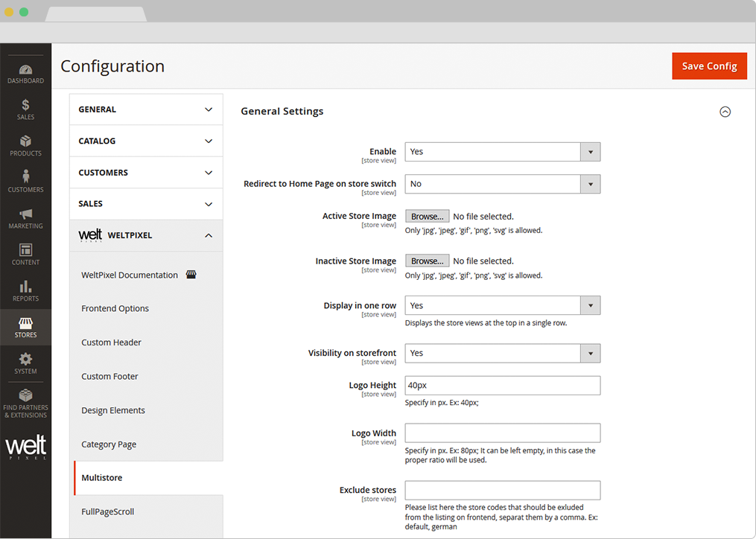Viewport: 756px width, 539px height.
Task: Select Custom Footer menu item
Action: (109, 376)
